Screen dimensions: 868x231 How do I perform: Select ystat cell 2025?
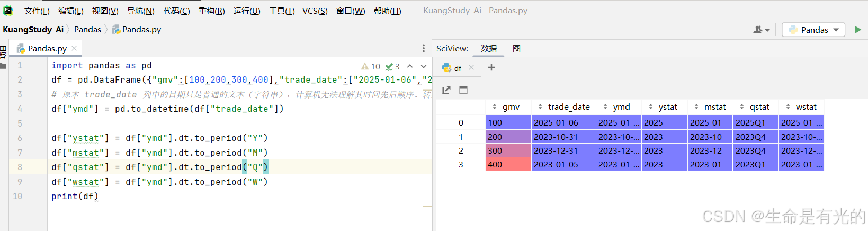click(x=665, y=122)
